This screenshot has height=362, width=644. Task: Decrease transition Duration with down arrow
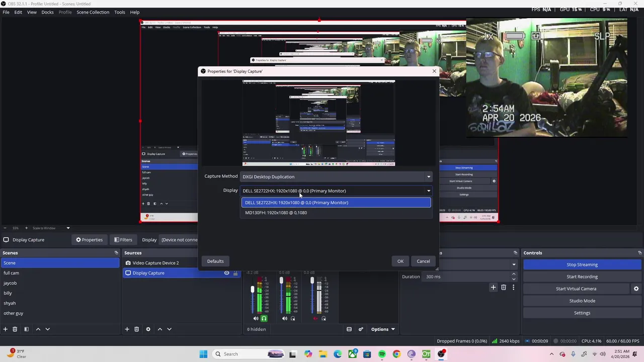coord(514,279)
